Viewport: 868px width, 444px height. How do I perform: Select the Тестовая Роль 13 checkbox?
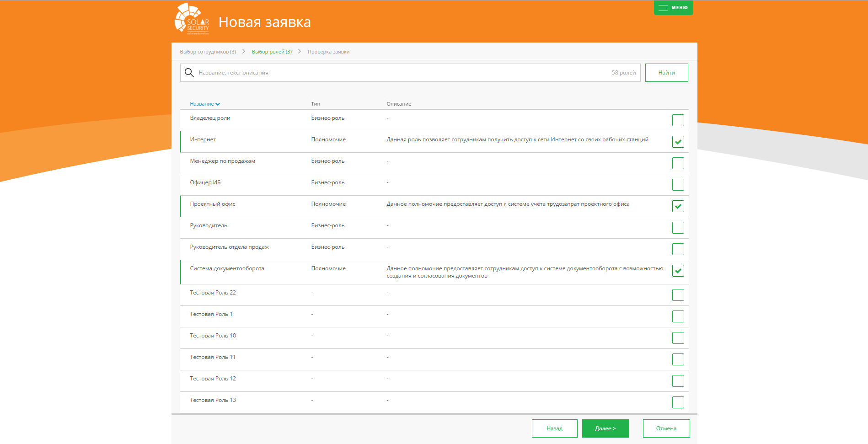point(678,402)
